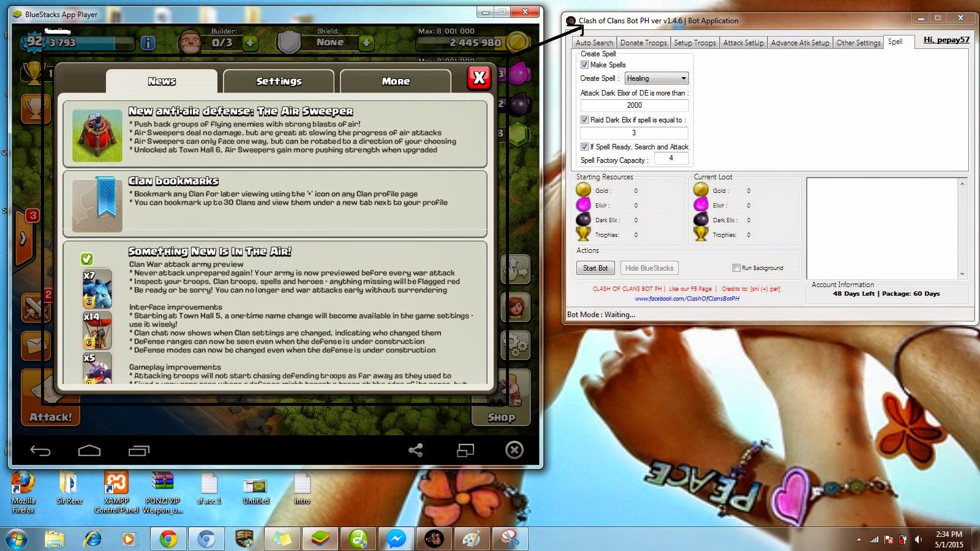Tap the Android back arrow in BlueStacks
980x551 pixels.
[40, 451]
